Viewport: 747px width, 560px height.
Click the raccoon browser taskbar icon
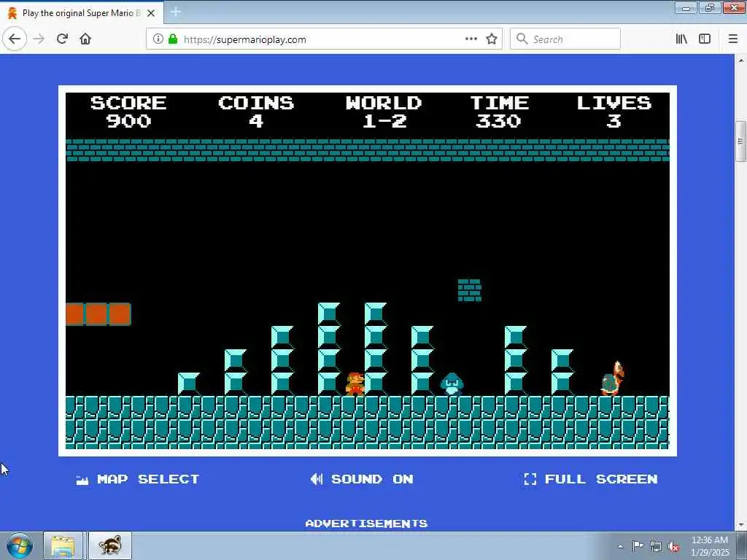point(110,545)
